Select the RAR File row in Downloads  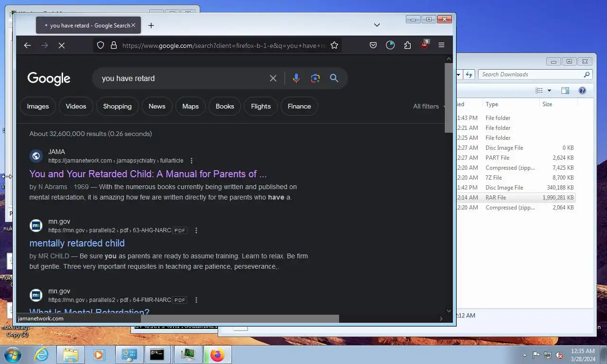(515, 198)
